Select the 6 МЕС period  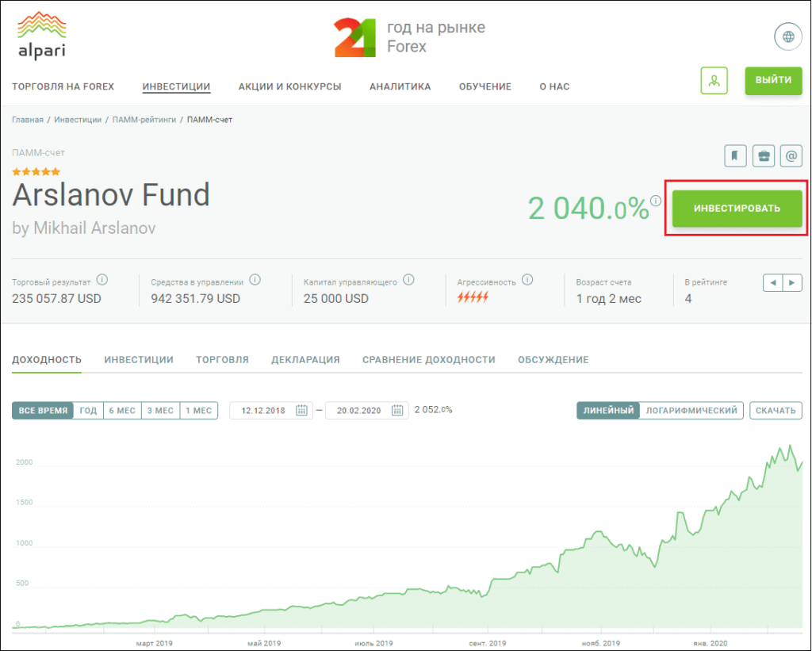[x=122, y=411]
